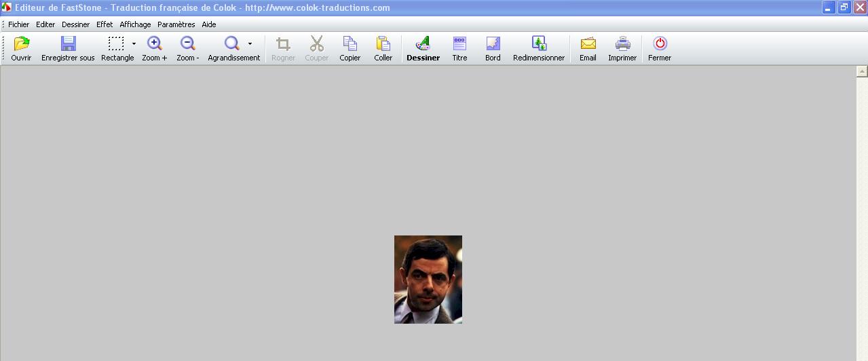Click the portrait image on canvas
This screenshot has width=868, height=361.
pos(428,280)
